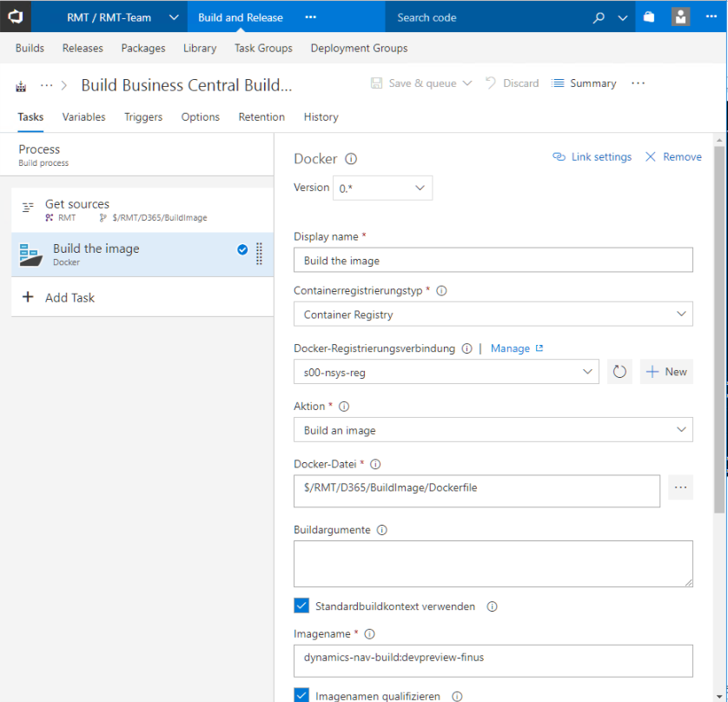Select the Tasks tab
This screenshot has width=728, height=702.
pyautogui.click(x=30, y=117)
